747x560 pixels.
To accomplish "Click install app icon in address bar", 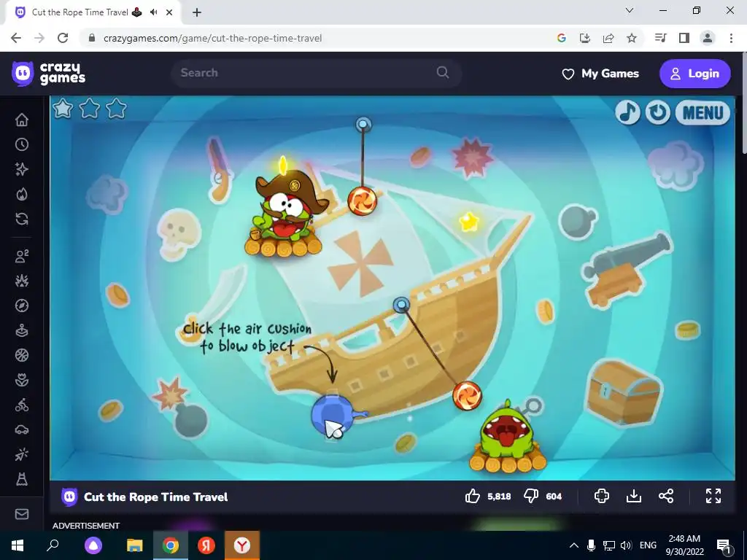I will [x=585, y=38].
